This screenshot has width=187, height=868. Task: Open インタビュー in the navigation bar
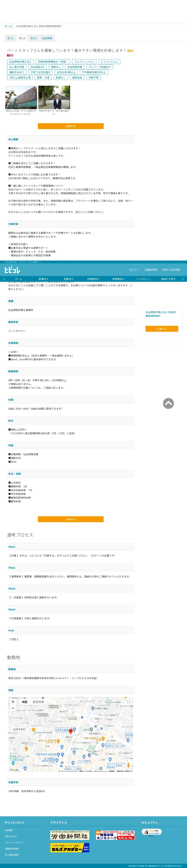(143, 279)
